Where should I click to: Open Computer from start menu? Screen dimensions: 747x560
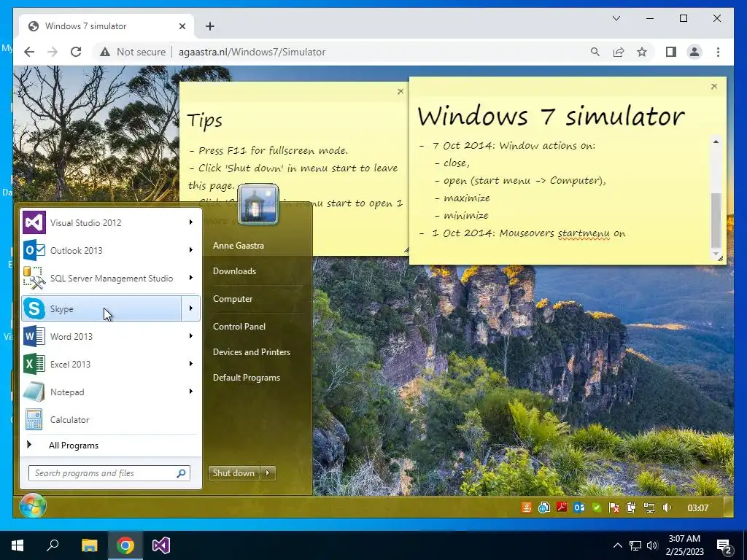[233, 298]
